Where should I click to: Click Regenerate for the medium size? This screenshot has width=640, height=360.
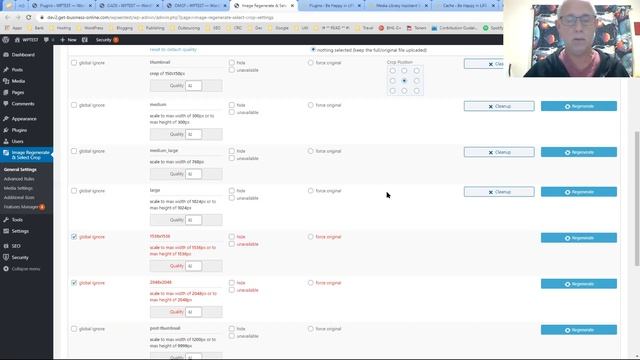click(579, 106)
